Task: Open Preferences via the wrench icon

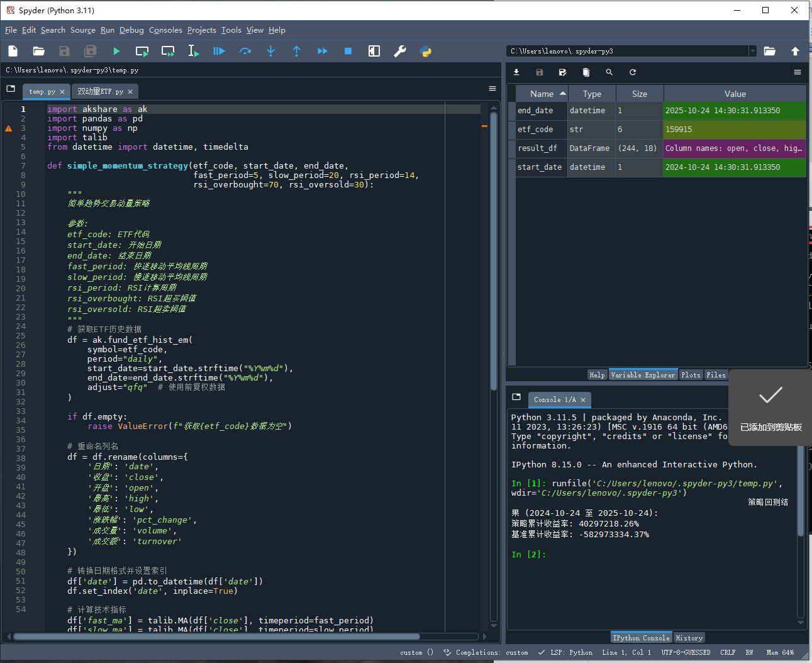Action: coord(400,52)
